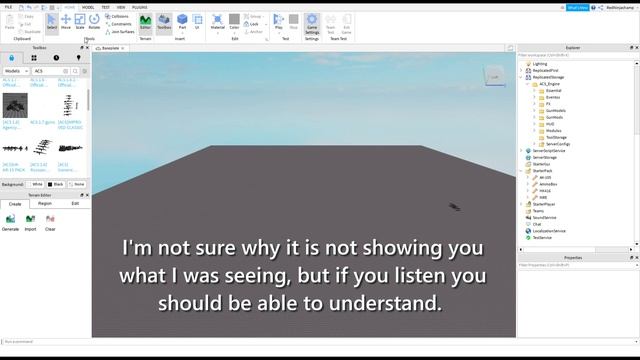Image resolution: width=640 pixels, height=360 pixels.
Task: Expand the Essential folder
Action: tap(534, 91)
